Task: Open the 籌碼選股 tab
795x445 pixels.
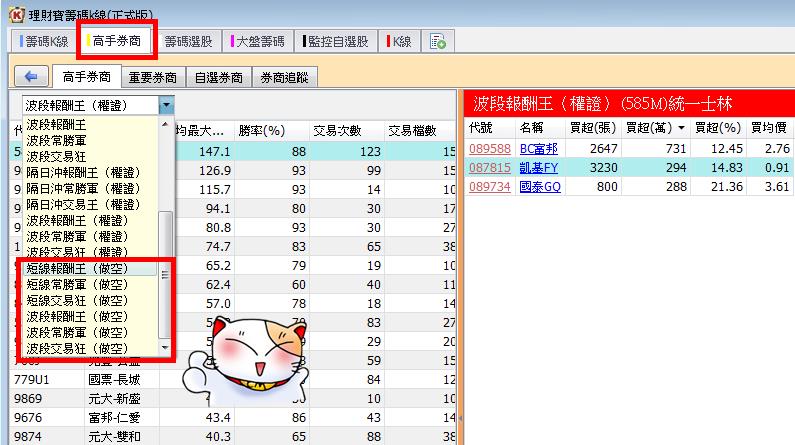Action: point(188,41)
